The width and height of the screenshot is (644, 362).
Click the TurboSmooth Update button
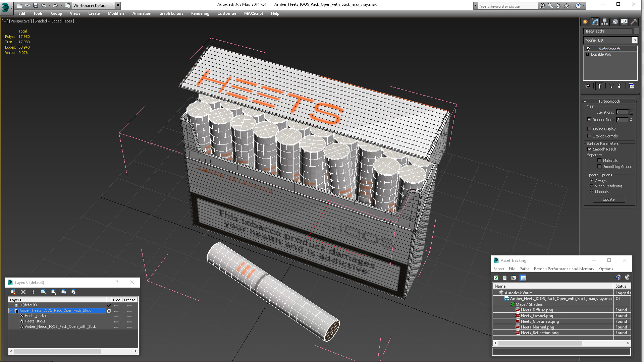tap(609, 199)
